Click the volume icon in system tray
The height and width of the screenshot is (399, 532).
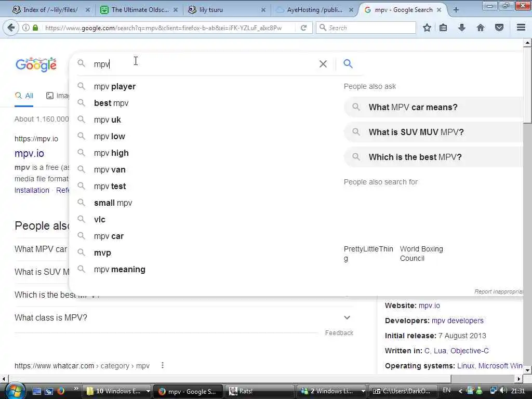click(x=503, y=391)
